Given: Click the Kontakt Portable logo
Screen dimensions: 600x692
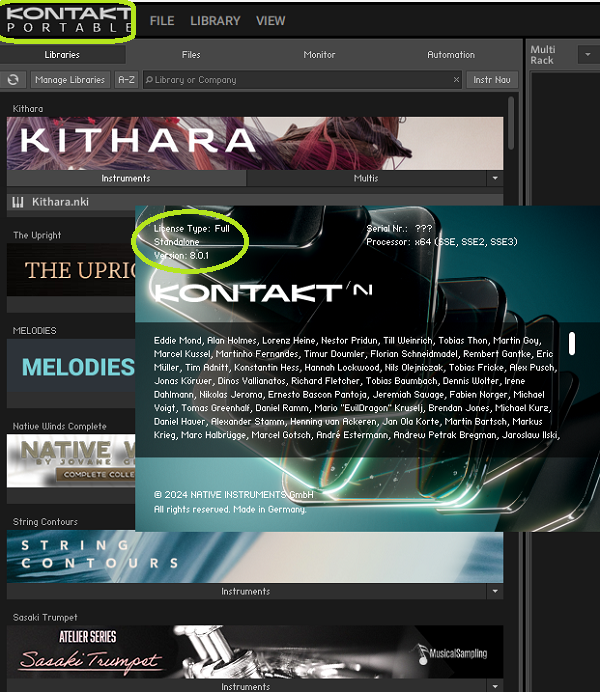Looking at the screenshot, I should click(x=68, y=20).
